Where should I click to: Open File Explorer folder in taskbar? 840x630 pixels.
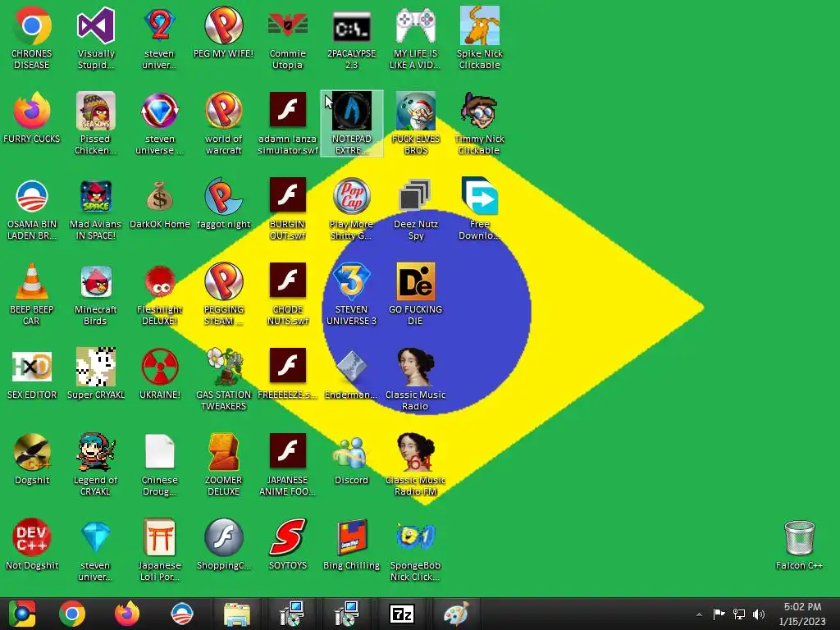237,614
